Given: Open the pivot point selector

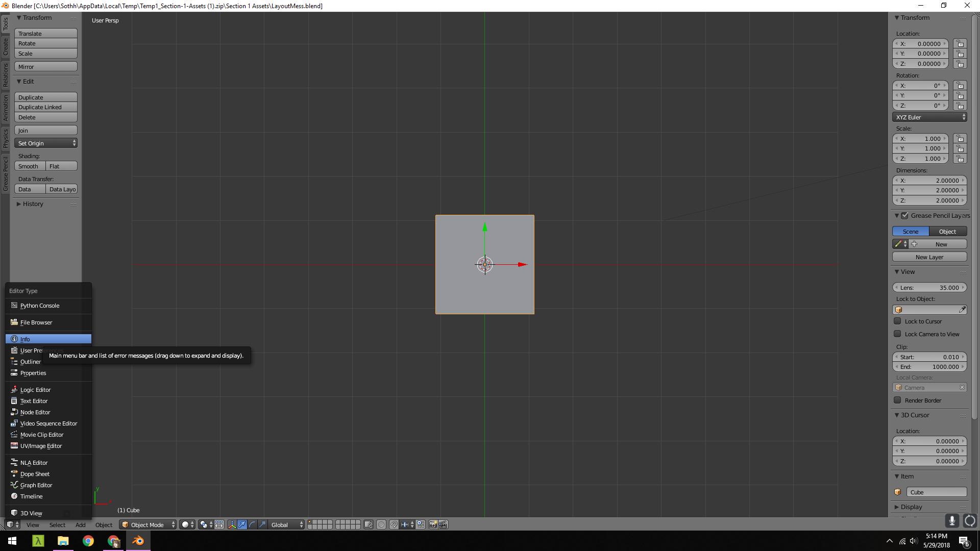Looking at the screenshot, I should coord(206,524).
